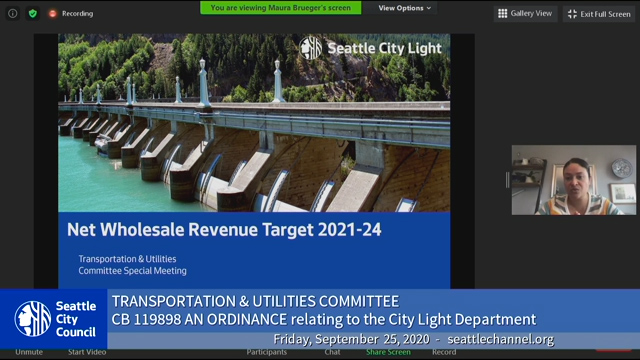Click the Unmute control

(x=29, y=352)
